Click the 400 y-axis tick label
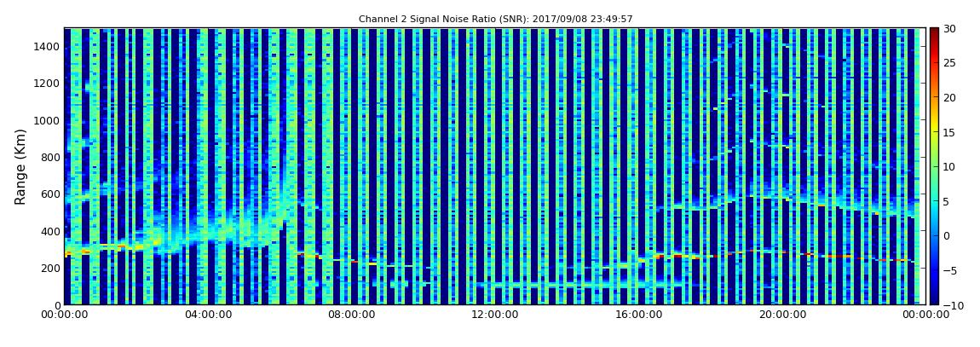This screenshot has width=980, height=347. 51,231
